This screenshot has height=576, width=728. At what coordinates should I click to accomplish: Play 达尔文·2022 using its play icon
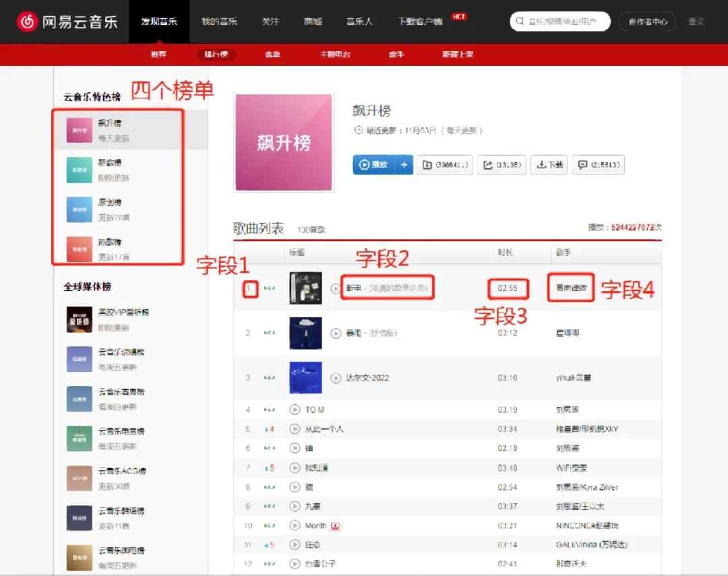[x=335, y=378]
